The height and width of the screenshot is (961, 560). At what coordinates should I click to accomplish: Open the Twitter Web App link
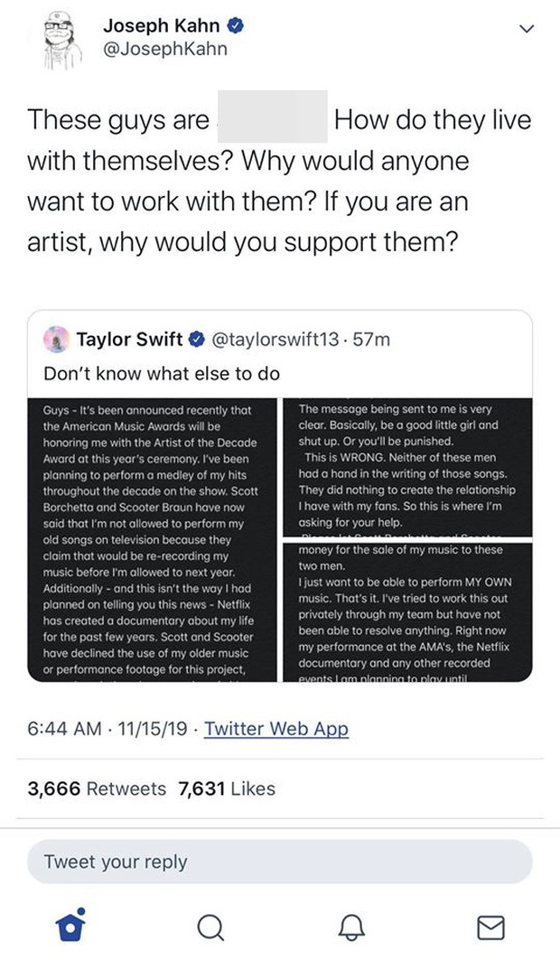click(x=275, y=729)
